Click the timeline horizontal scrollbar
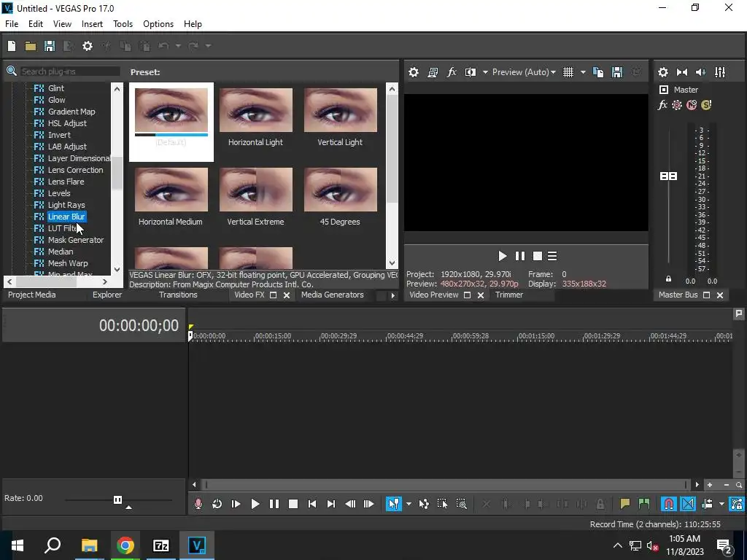 [x=446, y=485]
